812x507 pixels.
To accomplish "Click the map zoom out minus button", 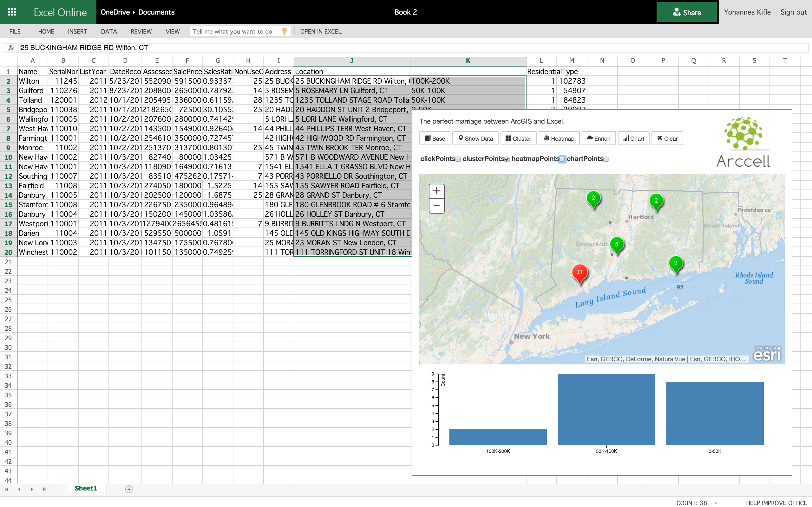I will click(x=436, y=206).
